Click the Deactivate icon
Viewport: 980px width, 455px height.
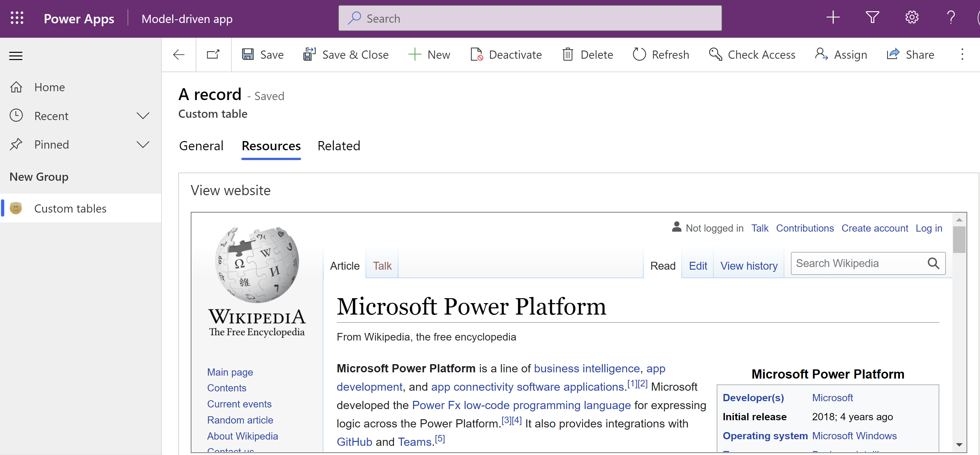tap(476, 54)
